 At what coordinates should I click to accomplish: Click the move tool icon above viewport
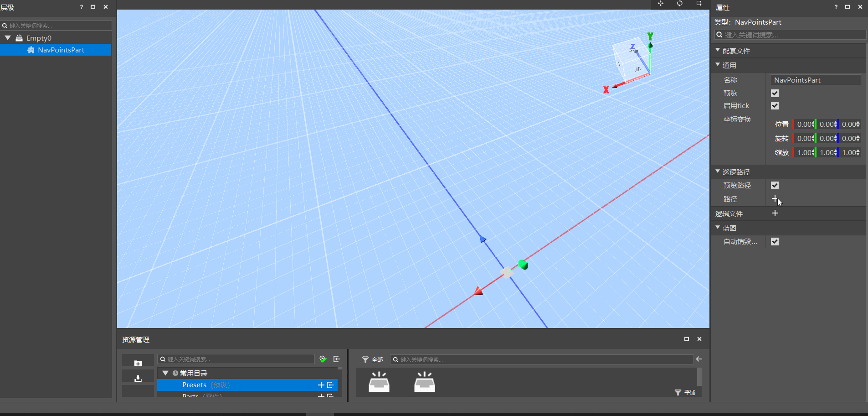click(x=660, y=4)
